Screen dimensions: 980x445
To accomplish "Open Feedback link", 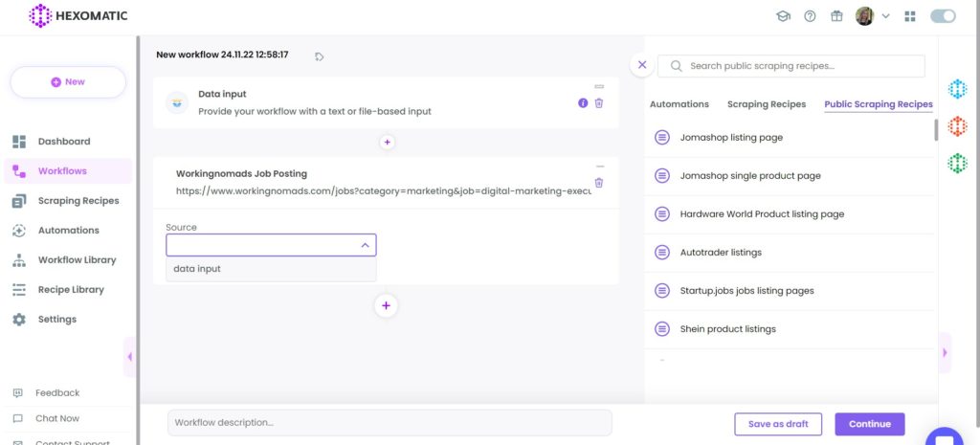I will [57, 393].
